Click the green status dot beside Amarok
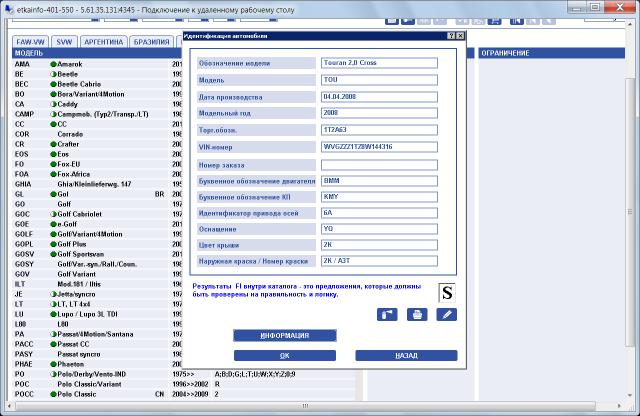 tap(53, 65)
